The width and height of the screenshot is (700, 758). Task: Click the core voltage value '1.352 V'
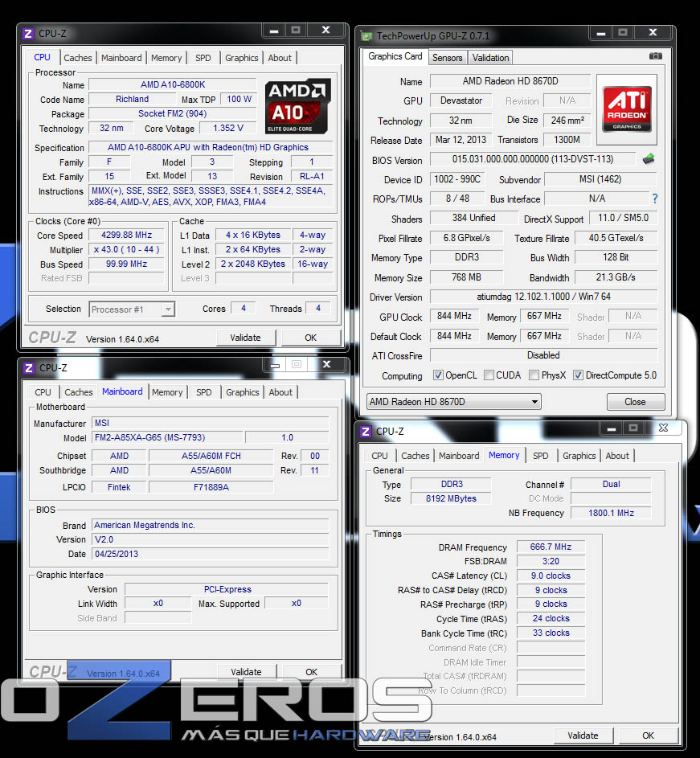tap(227, 128)
